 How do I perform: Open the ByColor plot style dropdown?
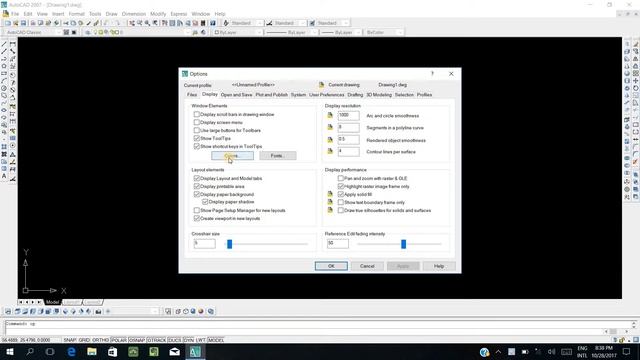pyautogui.click(x=400, y=32)
